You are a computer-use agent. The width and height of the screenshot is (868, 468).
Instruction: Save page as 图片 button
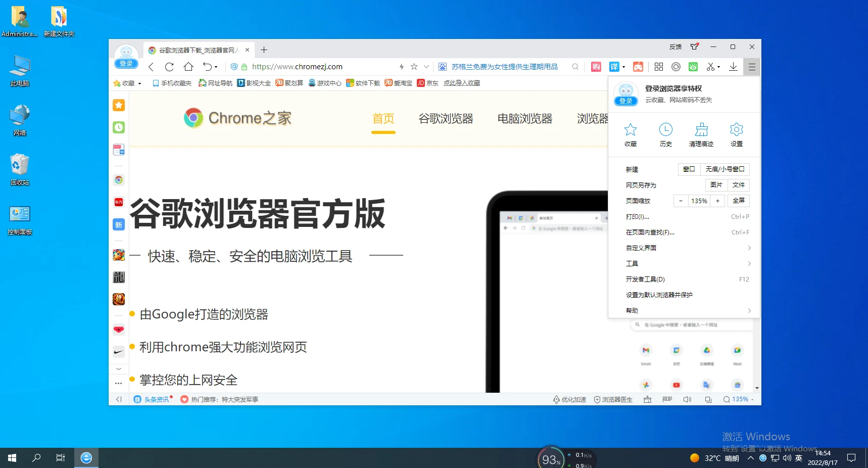tap(716, 185)
